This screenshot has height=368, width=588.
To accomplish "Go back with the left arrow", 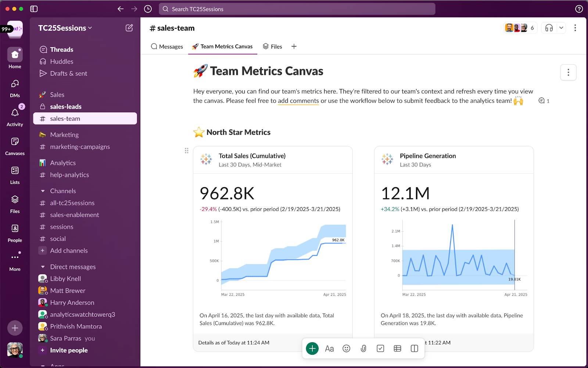I will (x=121, y=9).
